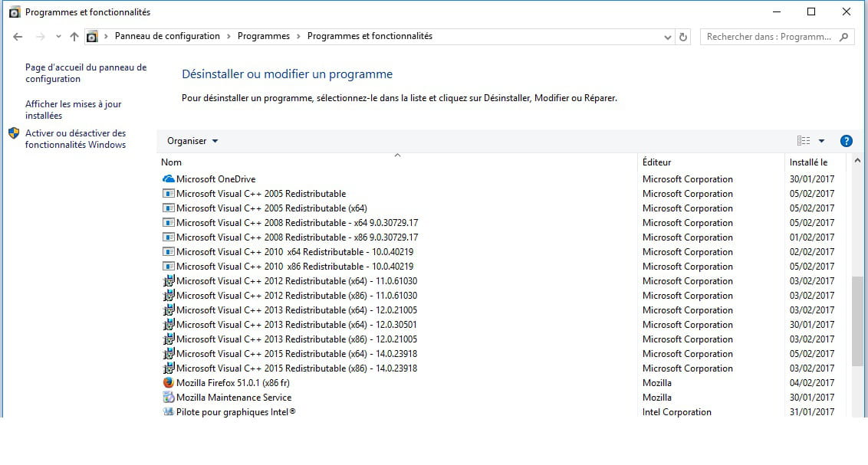The image size is (868, 465).
Task: Select Visual C++ 2015 Redistributable (x64) 14.0.23918
Action: pyautogui.click(x=501, y=354)
